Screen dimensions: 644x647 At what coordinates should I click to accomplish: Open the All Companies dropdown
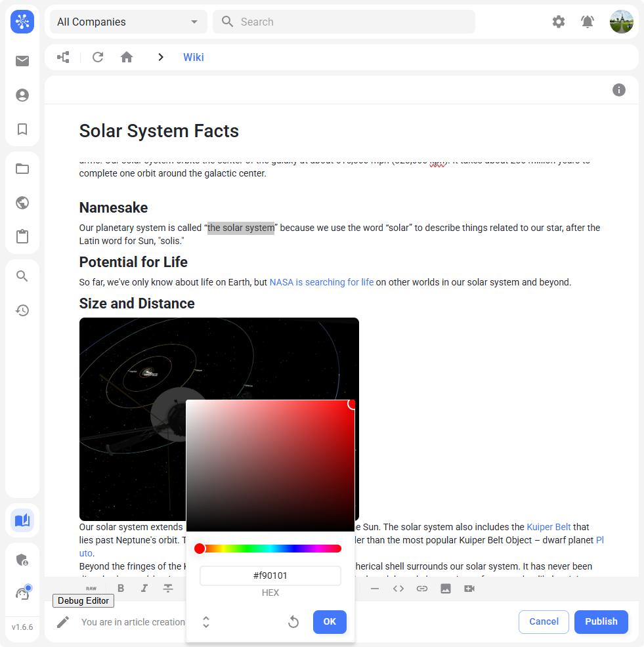128,22
